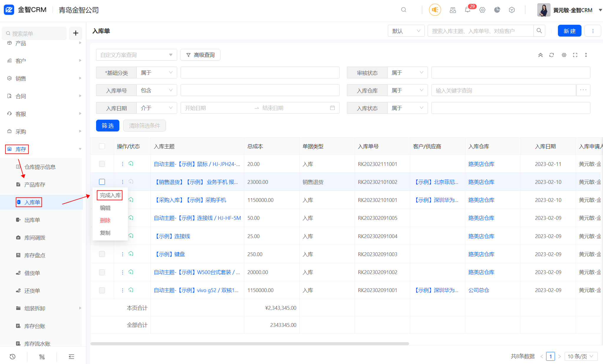Click the blue 新建 button
603x364 pixels.
point(569,31)
